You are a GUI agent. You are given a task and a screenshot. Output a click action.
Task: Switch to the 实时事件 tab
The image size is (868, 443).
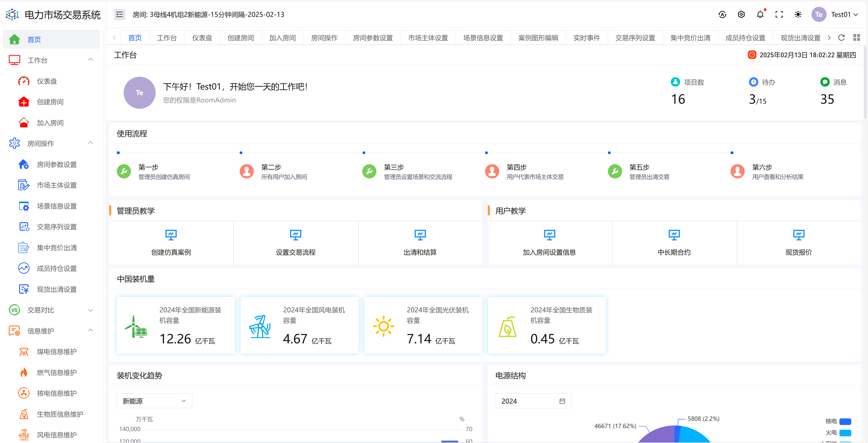click(x=587, y=38)
